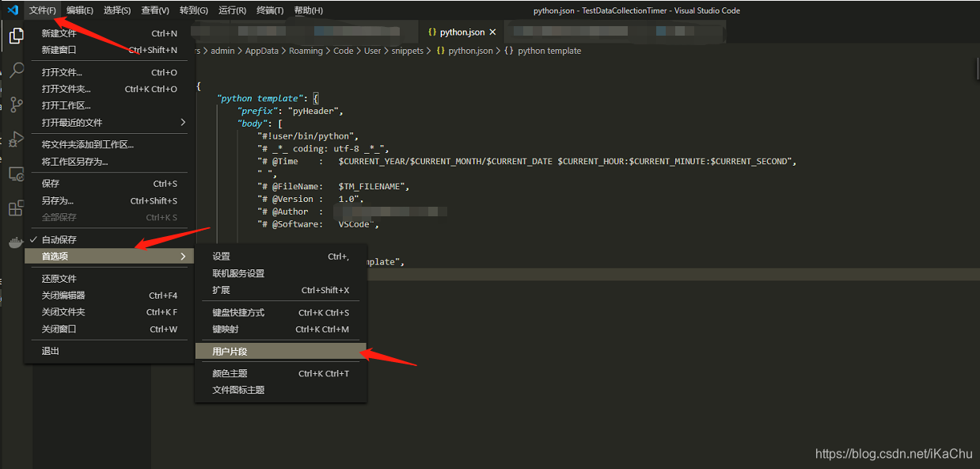Select 用户片段 user snippets entry

pyautogui.click(x=281, y=351)
